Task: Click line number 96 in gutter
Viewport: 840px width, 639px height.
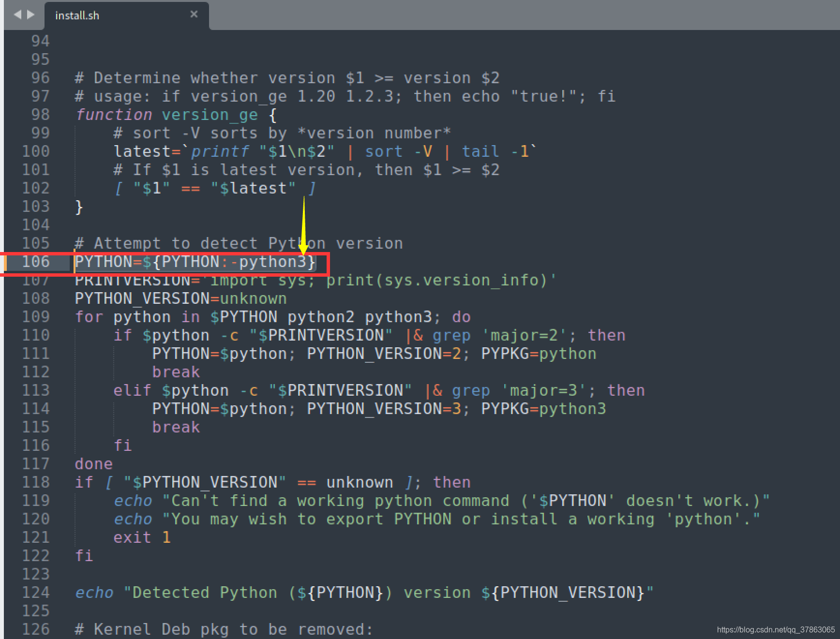Action: [x=40, y=78]
